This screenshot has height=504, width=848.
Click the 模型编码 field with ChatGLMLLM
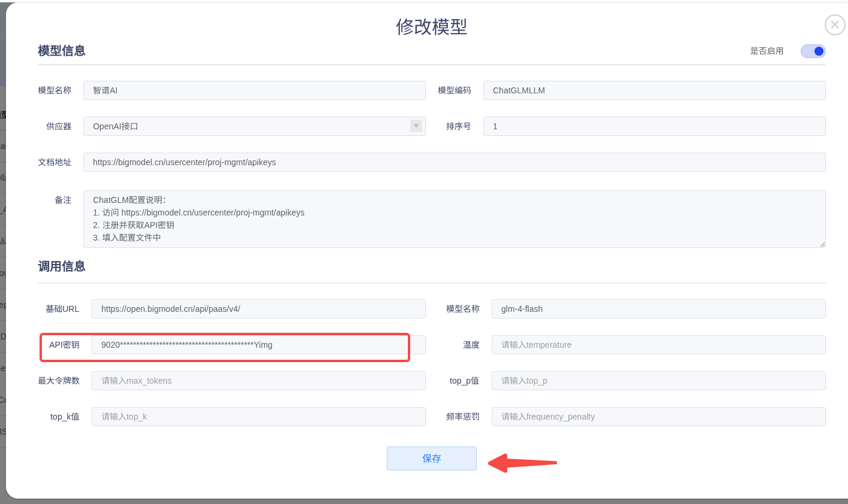(x=654, y=90)
